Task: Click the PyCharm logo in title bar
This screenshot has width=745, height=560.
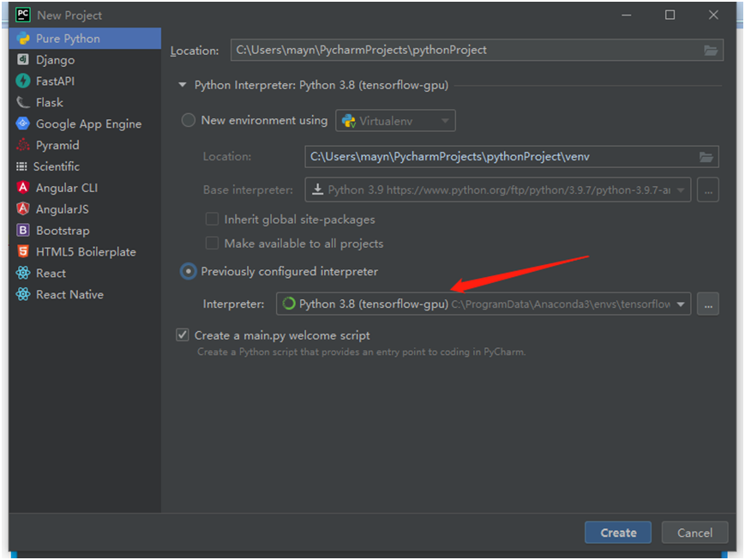Action: [x=23, y=15]
